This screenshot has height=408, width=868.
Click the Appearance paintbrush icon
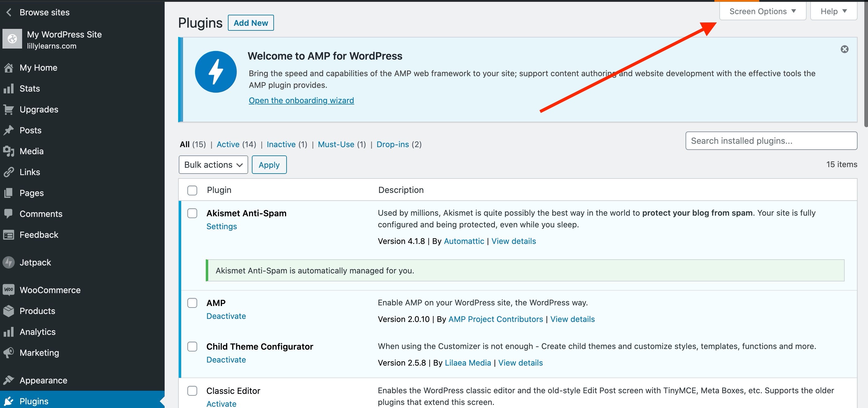point(9,380)
